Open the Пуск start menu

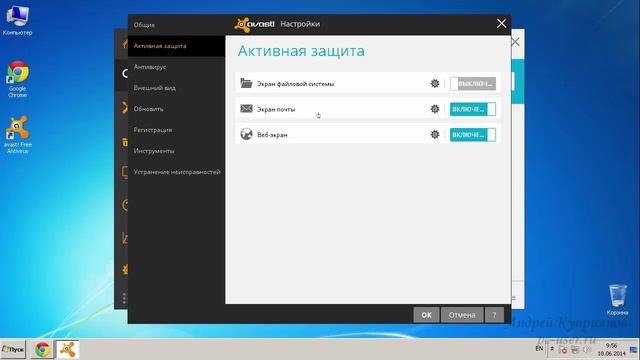[x=13, y=350]
